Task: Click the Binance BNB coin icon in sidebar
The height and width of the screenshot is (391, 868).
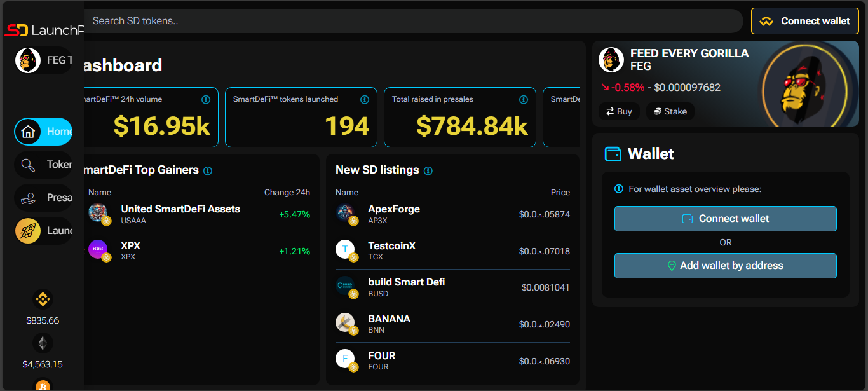Action: coord(43,299)
